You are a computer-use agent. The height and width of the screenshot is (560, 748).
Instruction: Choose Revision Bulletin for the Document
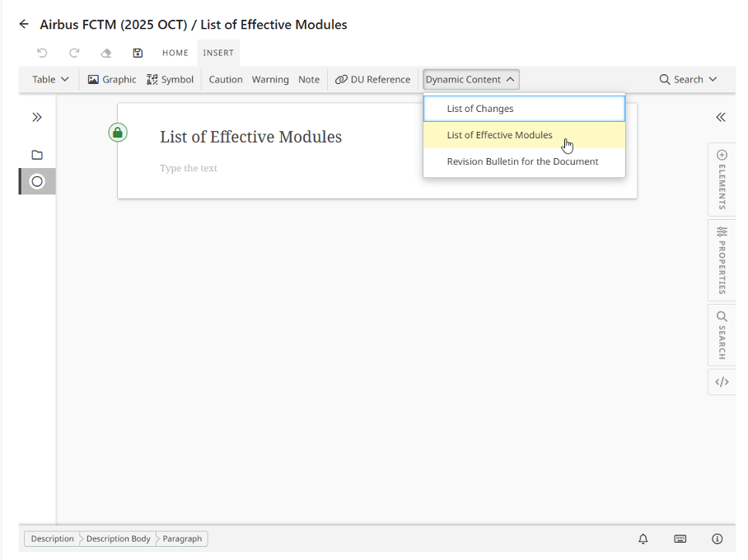pyautogui.click(x=524, y=161)
